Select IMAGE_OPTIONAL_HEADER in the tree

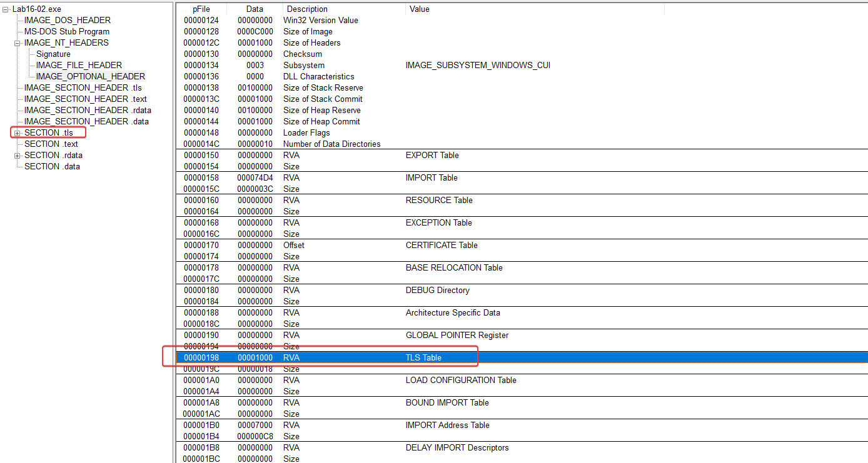pyautogui.click(x=91, y=77)
